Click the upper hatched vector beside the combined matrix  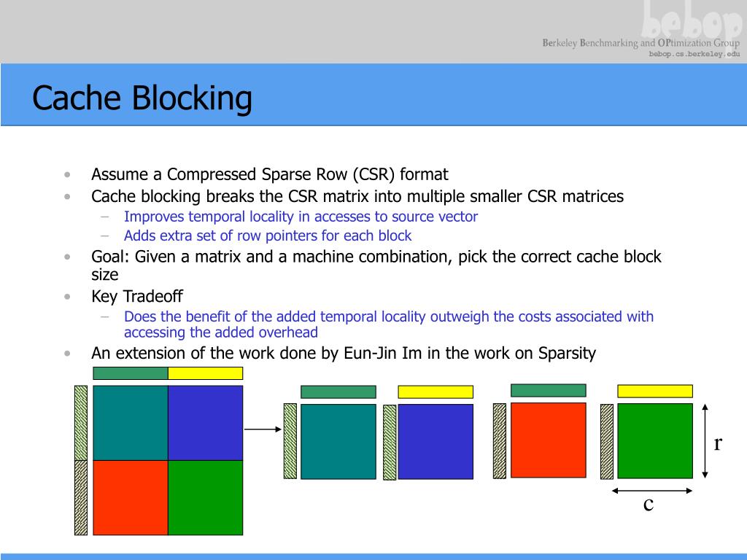[81, 423]
